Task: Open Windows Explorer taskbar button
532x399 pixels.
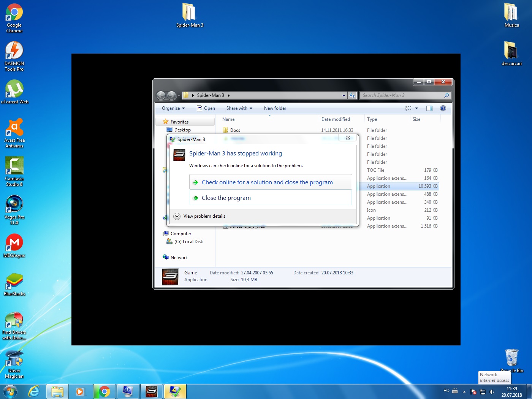Action: 57,391
